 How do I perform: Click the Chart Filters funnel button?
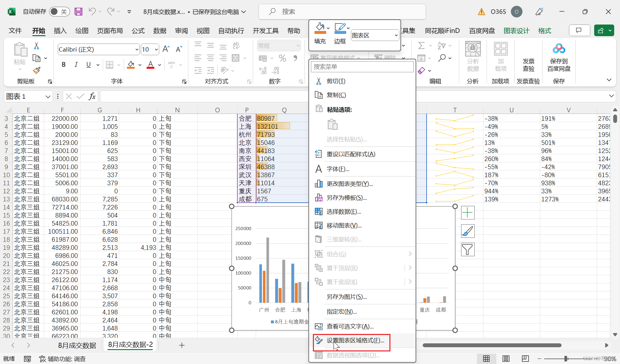click(x=468, y=249)
